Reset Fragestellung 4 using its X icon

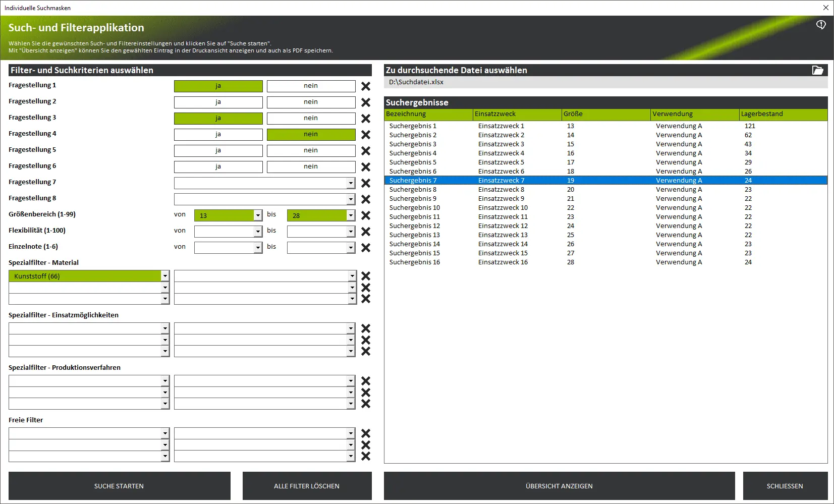(366, 135)
